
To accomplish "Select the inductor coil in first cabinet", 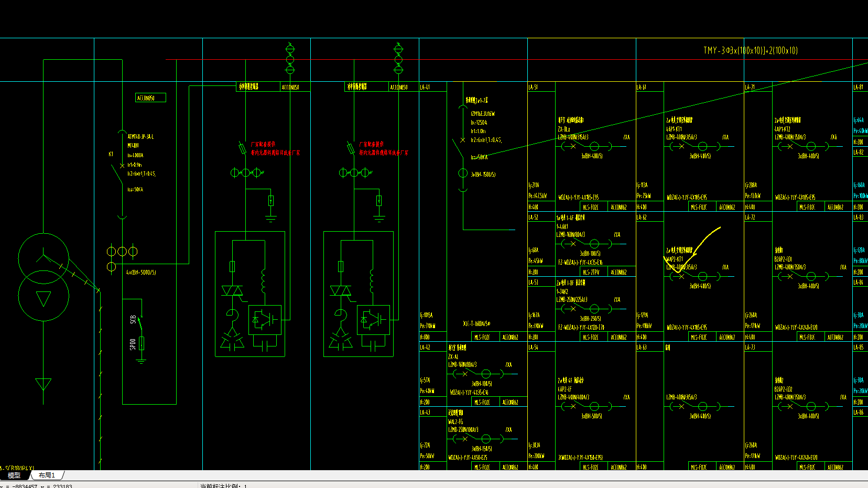I will [x=263, y=281].
